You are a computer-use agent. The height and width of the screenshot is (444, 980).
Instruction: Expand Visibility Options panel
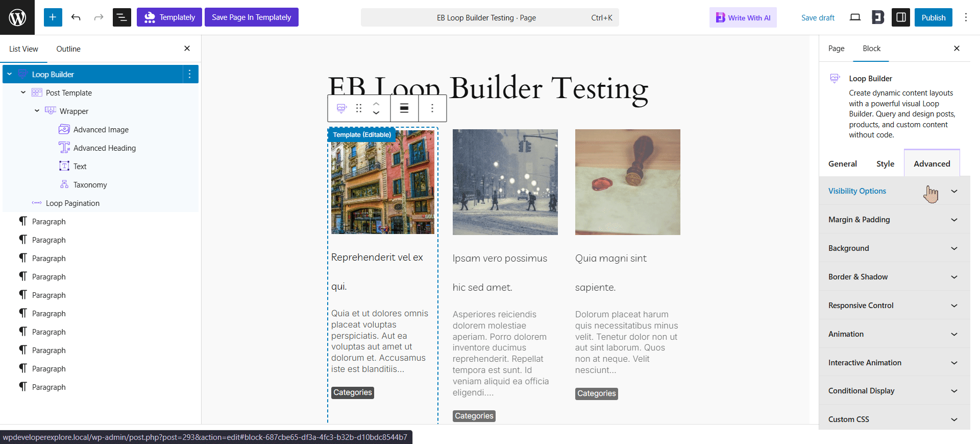(894, 191)
